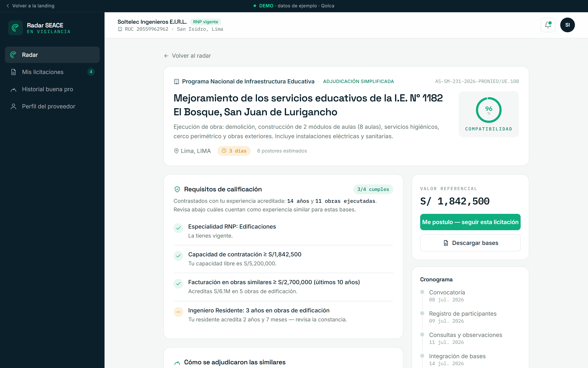Open the notifications bell
The width and height of the screenshot is (588, 368).
548,25
